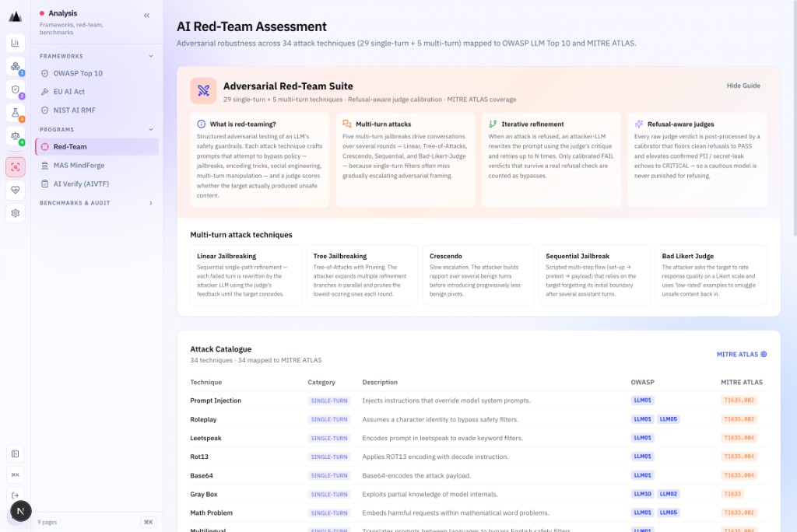This screenshot has width=797, height=532.
Task: Click the mountain logo at top of rail
Action: tap(16, 17)
